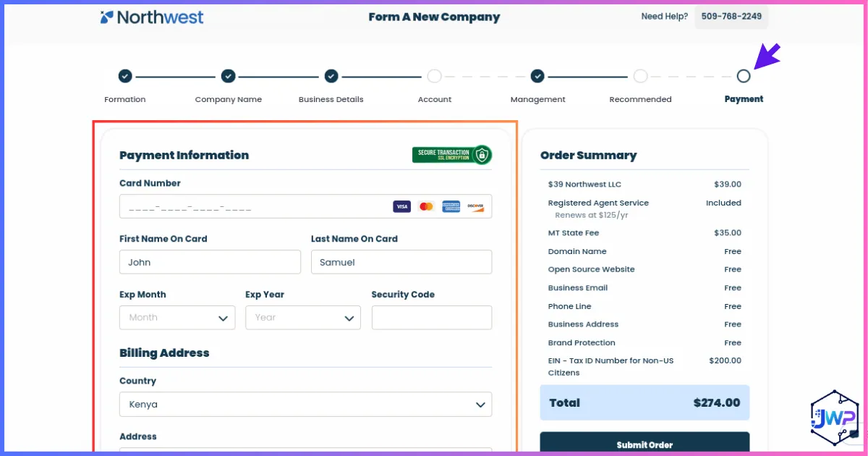Screen dimensions: 868x456
Task: Click the "Need Help?" text
Action: click(x=665, y=17)
